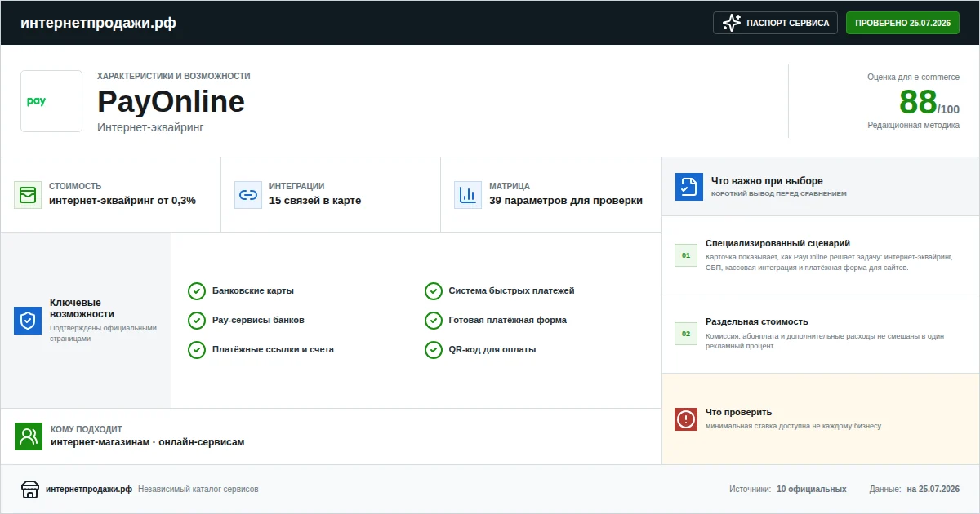Click the Редакционная методика label
Viewport: 980px width, 514px height.
coord(913,125)
